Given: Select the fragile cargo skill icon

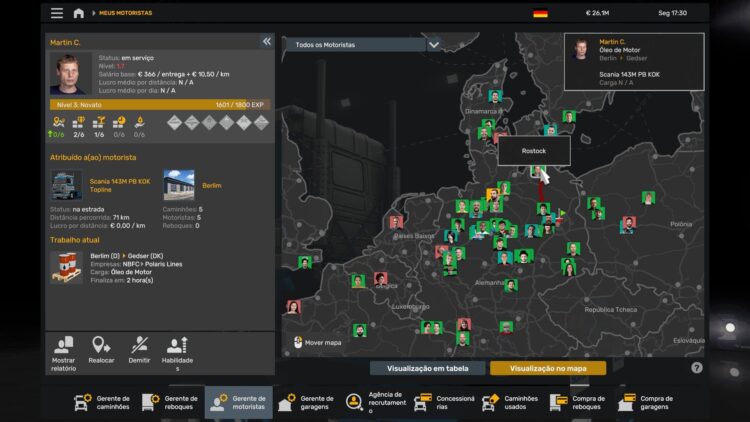Looking at the screenshot, I should [99, 123].
